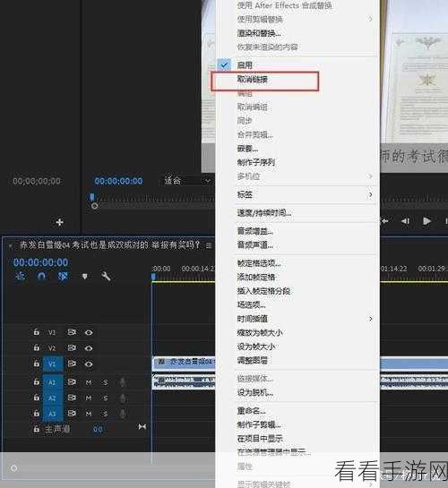Target the A1 track header label

click(x=52, y=382)
